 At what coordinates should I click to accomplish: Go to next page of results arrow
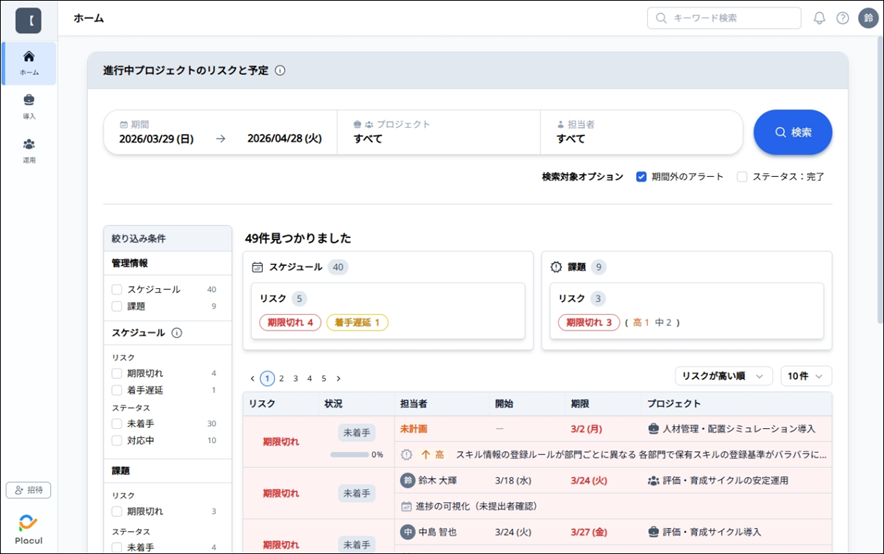338,379
